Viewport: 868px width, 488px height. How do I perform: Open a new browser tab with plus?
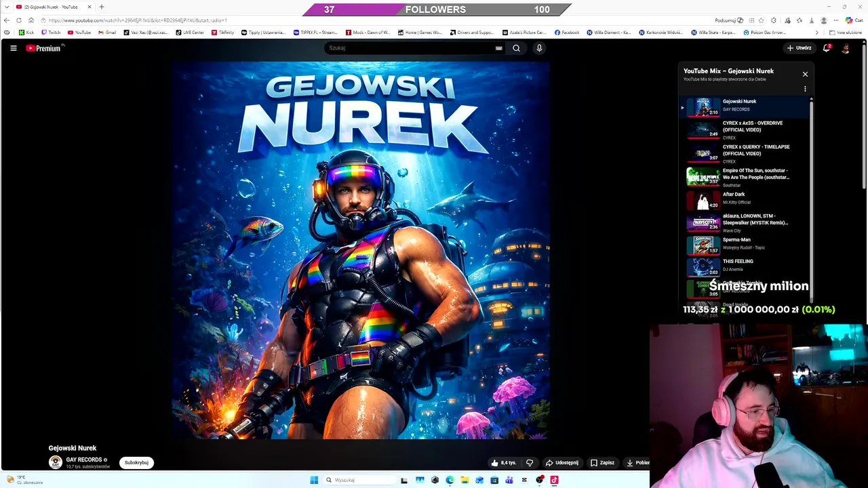point(102,7)
